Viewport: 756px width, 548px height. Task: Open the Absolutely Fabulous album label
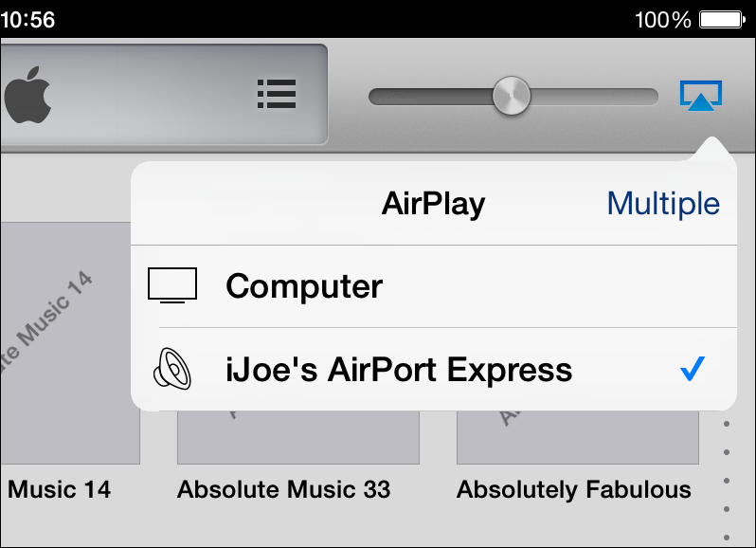tap(574, 489)
